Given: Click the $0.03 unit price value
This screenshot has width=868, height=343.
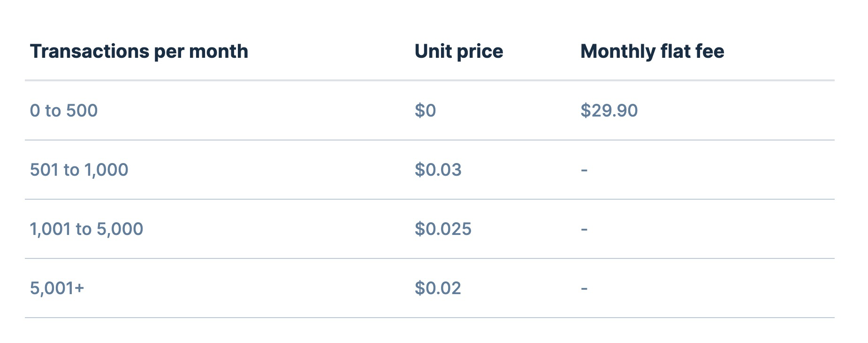Looking at the screenshot, I should (x=438, y=170).
